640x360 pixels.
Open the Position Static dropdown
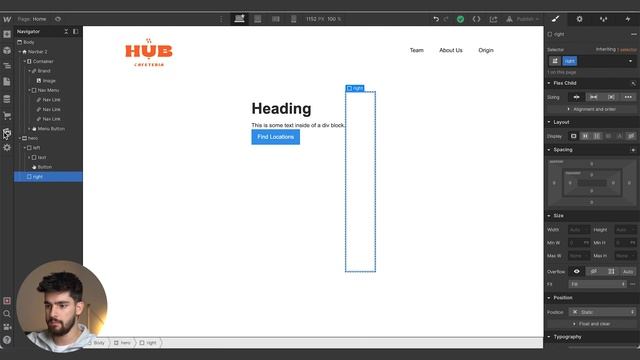pyautogui.click(x=602, y=312)
